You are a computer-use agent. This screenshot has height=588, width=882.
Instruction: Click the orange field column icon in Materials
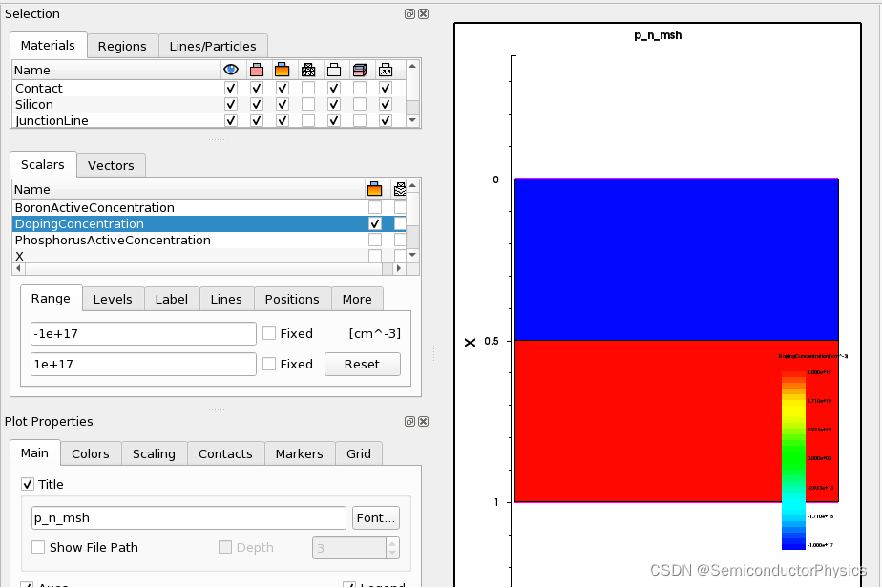click(x=283, y=70)
